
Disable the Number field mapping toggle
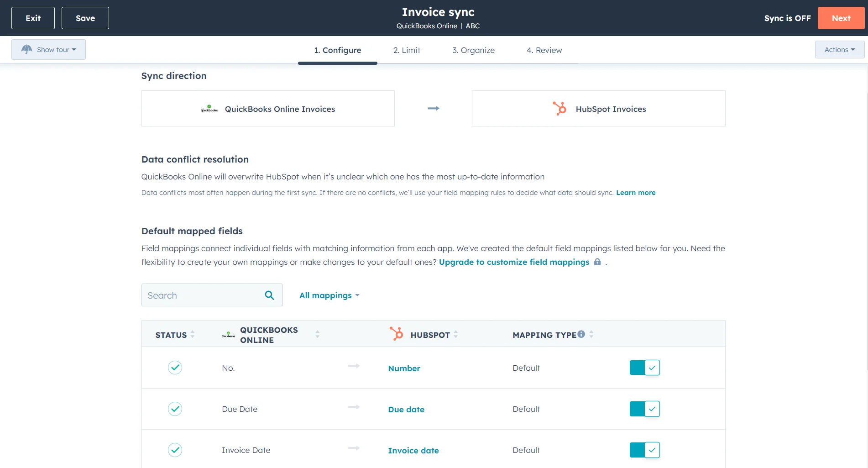click(x=644, y=367)
